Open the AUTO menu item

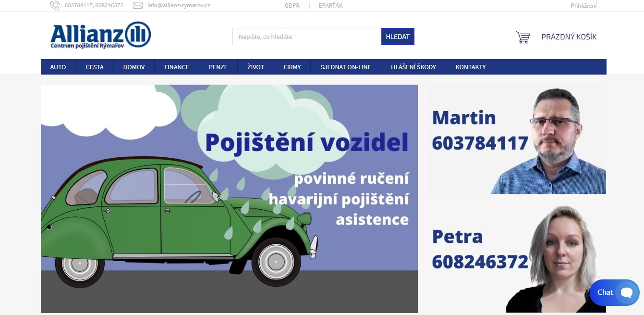tap(58, 67)
